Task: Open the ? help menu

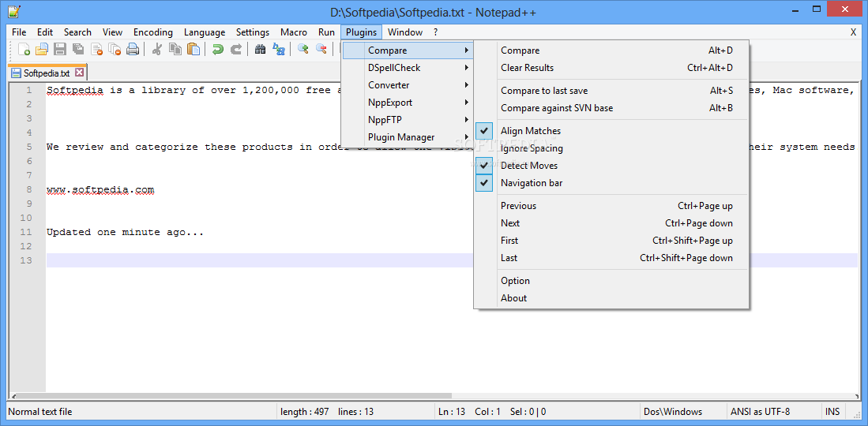Action: (436, 32)
